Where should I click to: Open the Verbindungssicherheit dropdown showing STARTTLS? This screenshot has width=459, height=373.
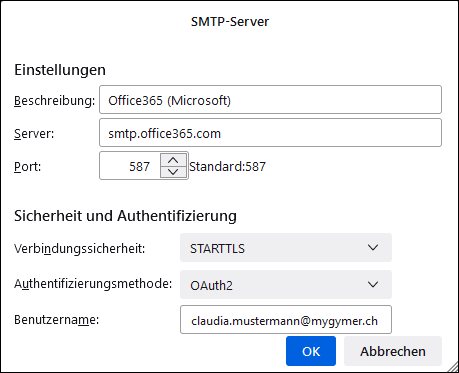(286, 248)
